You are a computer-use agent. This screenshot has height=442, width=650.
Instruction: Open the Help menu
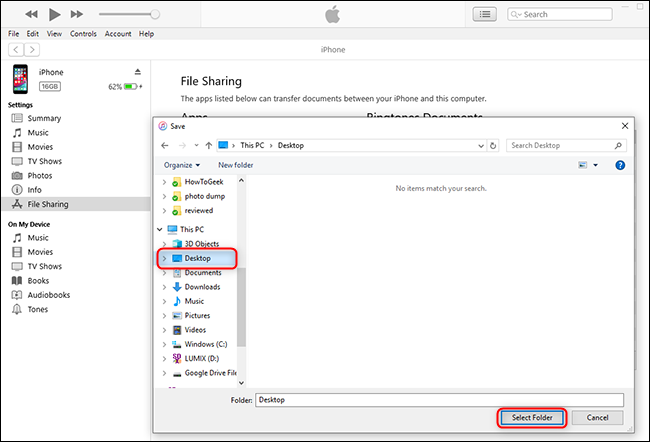[x=146, y=34]
